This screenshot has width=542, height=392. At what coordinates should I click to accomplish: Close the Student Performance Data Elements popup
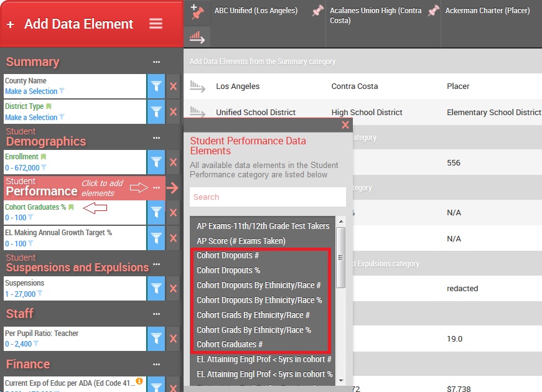[345, 125]
